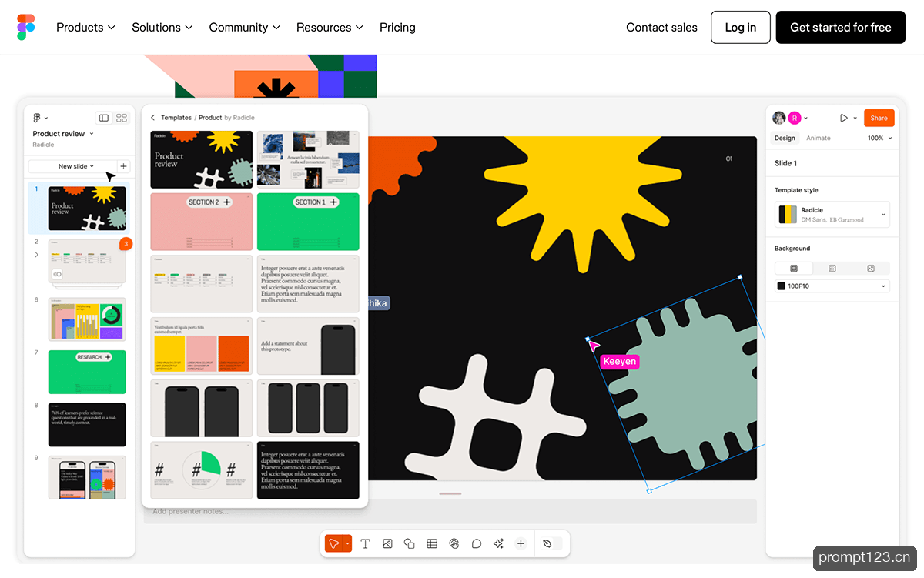Go back with the Templates arrow

click(152, 118)
